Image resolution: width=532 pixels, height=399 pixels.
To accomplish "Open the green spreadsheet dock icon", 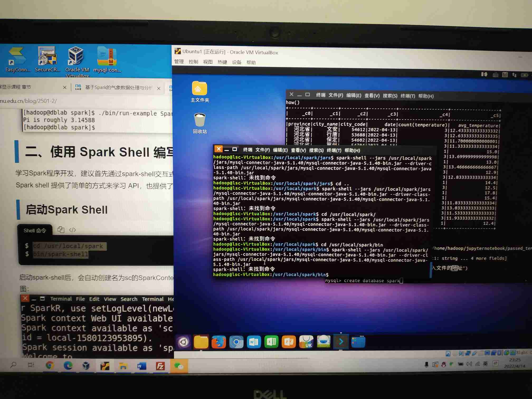I will point(271,342).
